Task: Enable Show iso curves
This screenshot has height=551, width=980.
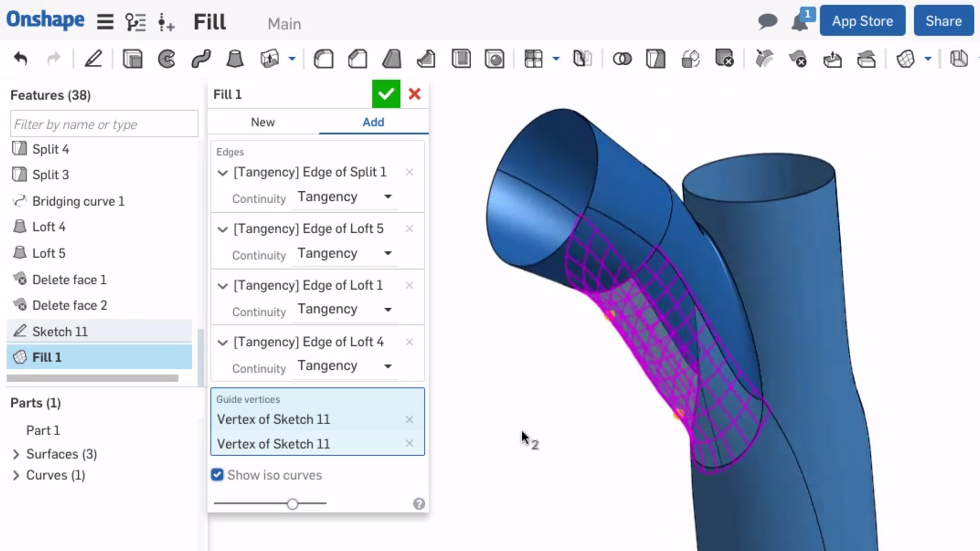Action: (217, 475)
